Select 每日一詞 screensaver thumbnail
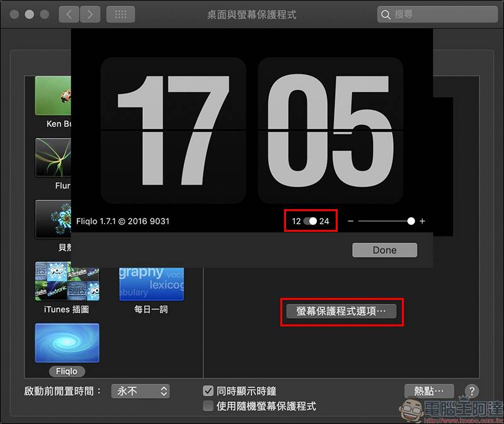Viewport: 504px width, 424px height. tap(151, 284)
